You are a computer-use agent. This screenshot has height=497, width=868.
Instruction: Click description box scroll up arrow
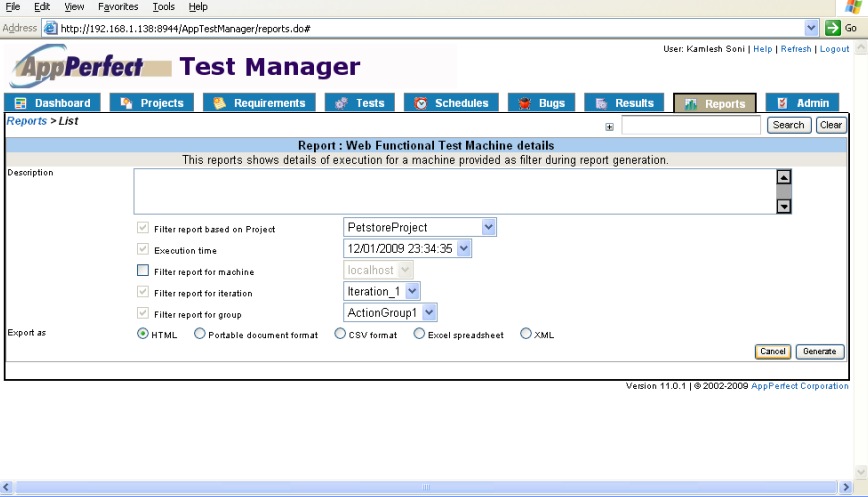point(783,177)
